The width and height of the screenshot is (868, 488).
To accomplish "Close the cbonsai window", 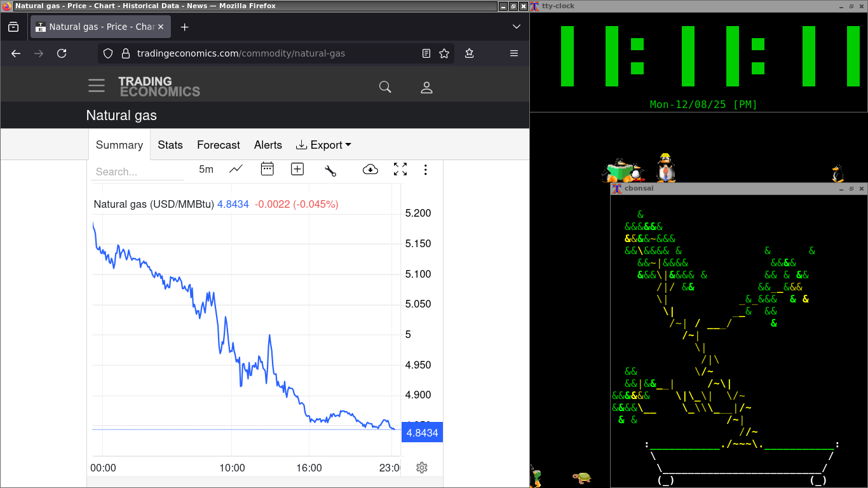I will 862,189.
